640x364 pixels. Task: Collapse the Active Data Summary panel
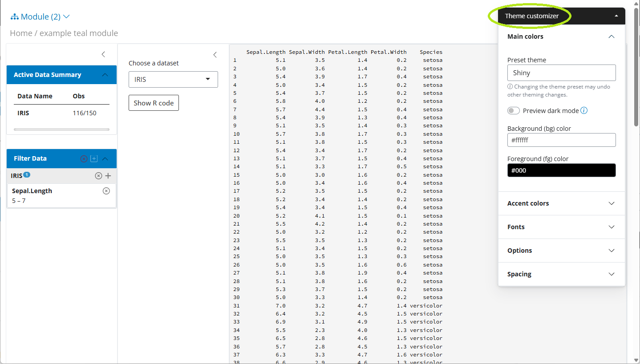105,75
